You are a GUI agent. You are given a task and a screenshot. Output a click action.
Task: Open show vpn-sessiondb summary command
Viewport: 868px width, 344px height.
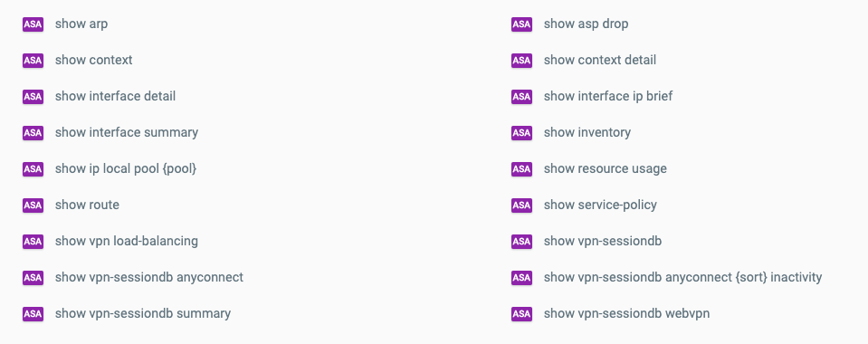[x=143, y=313]
